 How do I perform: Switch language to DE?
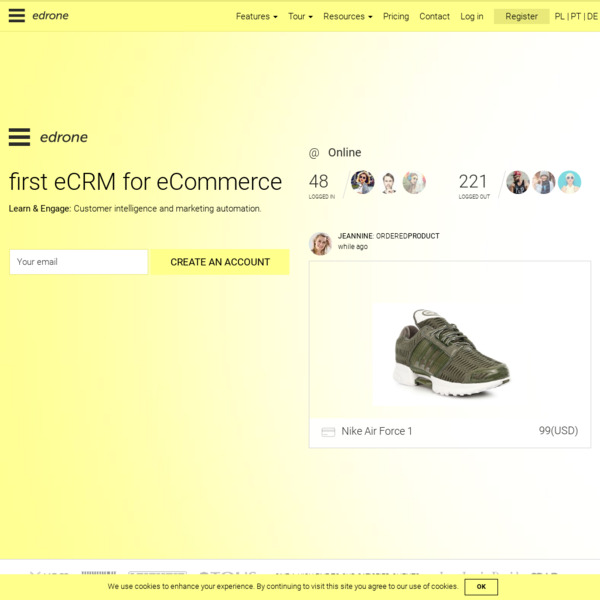coord(592,16)
